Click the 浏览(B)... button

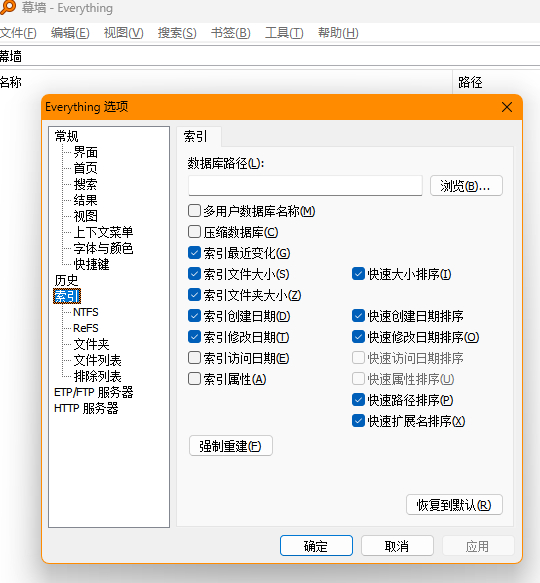click(466, 186)
